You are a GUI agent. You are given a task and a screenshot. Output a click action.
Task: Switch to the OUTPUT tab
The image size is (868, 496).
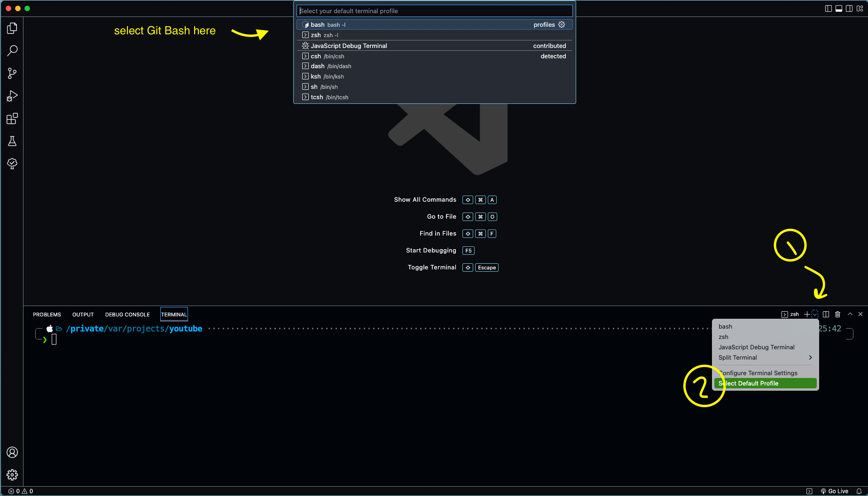(83, 315)
